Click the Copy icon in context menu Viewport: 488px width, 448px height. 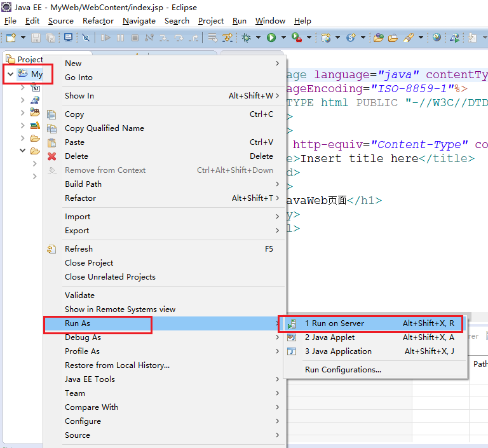(x=51, y=114)
